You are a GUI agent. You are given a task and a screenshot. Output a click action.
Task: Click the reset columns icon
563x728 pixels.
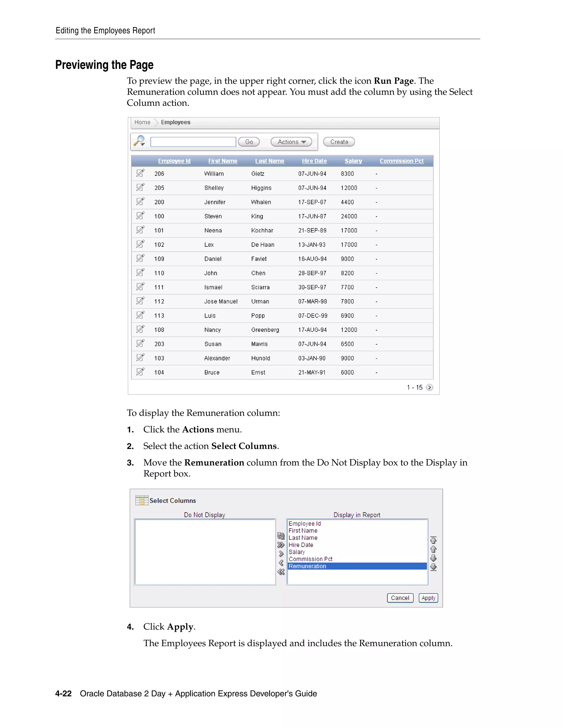click(x=281, y=536)
